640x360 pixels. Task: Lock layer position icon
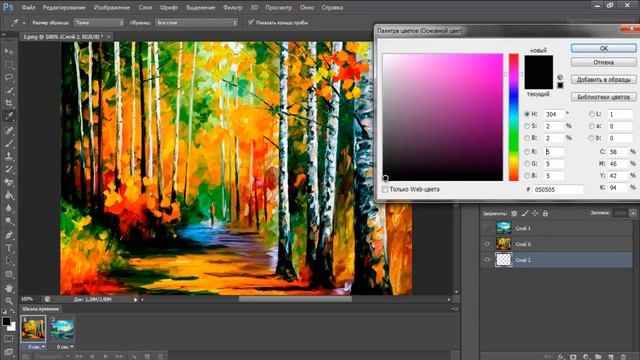coord(535,213)
